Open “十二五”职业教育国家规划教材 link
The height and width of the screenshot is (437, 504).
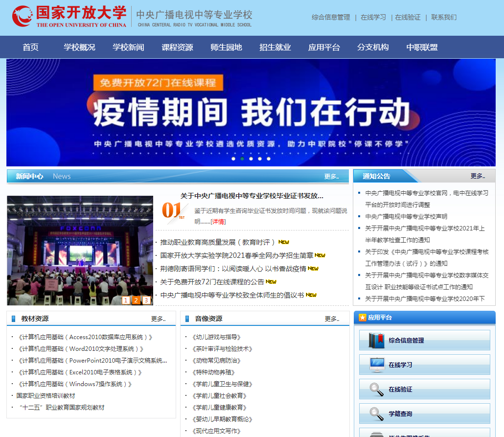62,408
